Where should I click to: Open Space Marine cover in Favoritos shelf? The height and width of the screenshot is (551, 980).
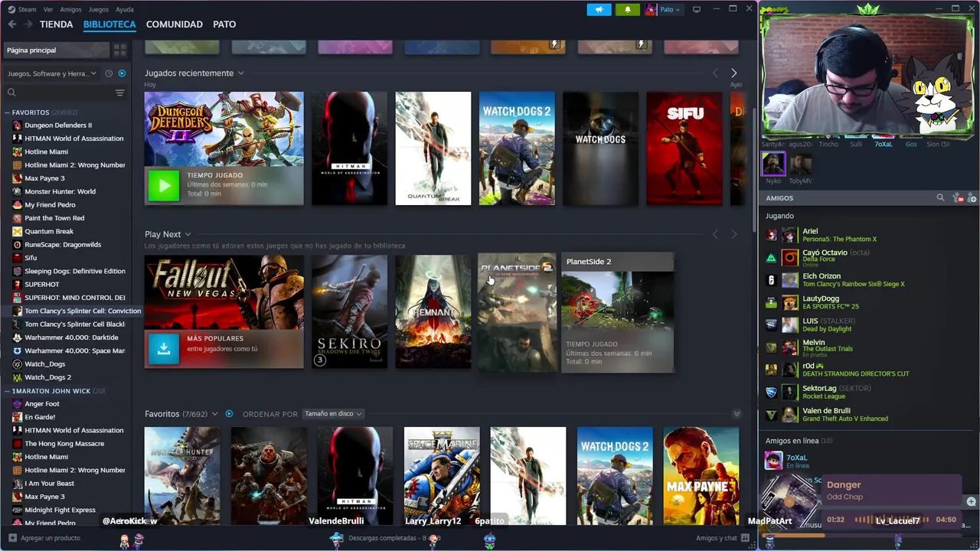(x=442, y=476)
